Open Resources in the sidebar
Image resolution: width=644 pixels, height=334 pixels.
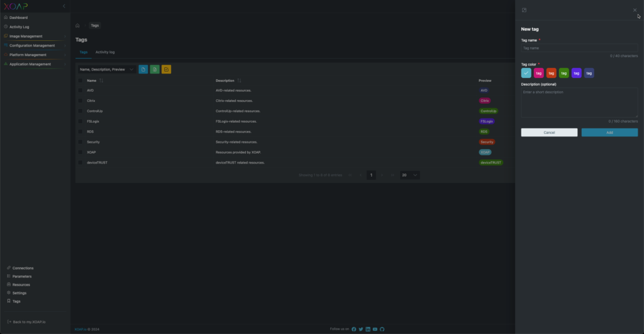(21, 285)
